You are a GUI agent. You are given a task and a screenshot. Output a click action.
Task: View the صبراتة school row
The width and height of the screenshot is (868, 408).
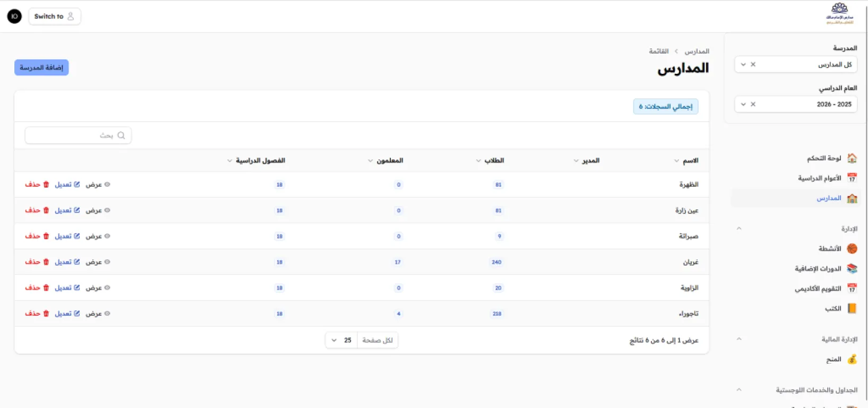click(x=98, y=236)
